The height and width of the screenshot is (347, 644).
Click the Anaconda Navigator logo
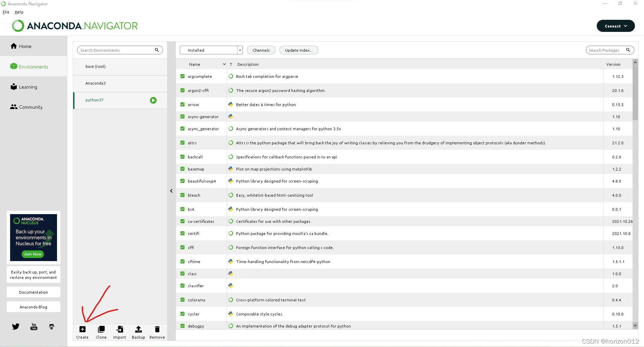(x=75, y=26)
